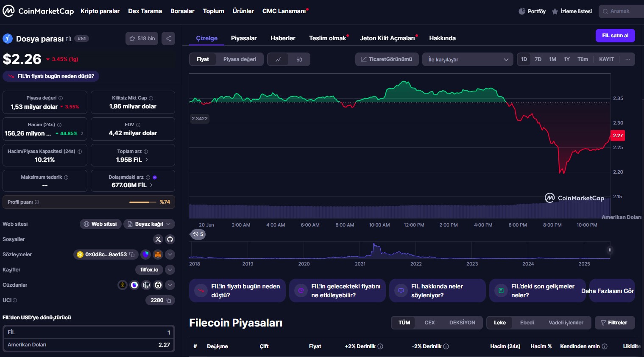
Task: Click the FIL satın al button
Action: [615, 36]
